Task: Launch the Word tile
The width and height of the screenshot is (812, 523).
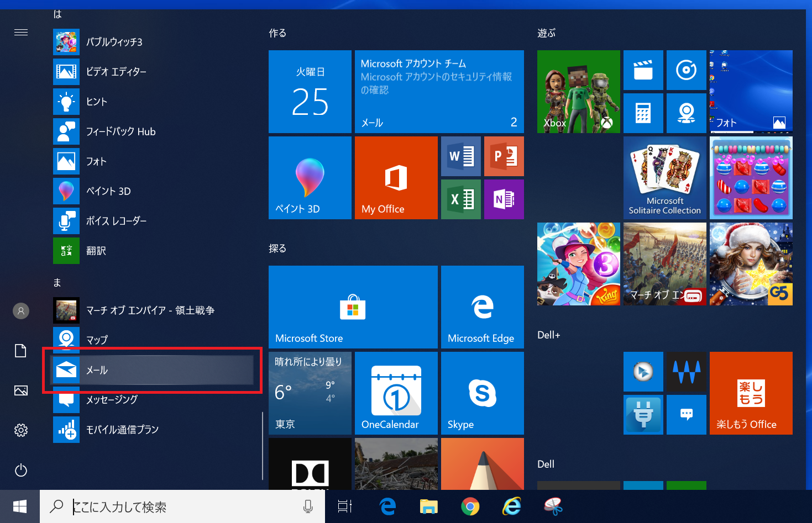Action: 461,156
